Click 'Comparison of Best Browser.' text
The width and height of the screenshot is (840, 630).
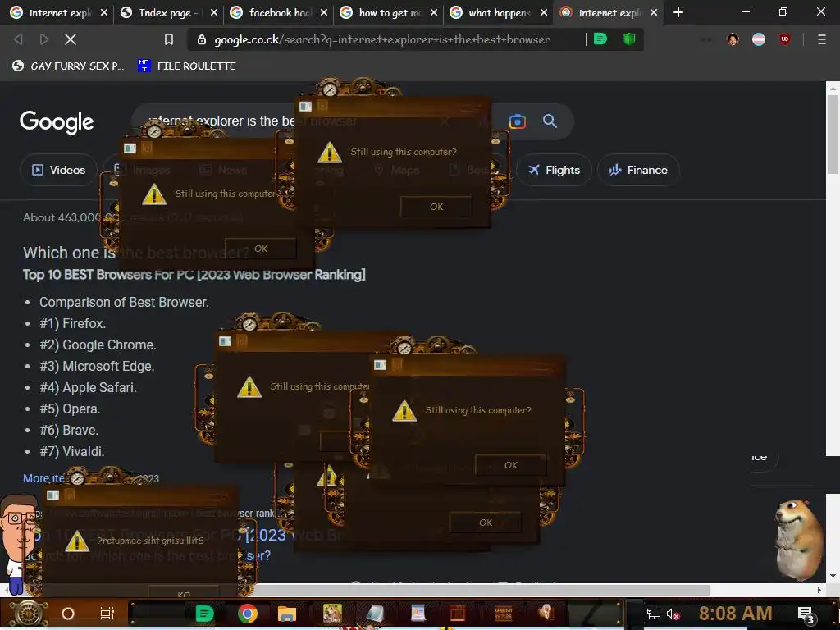click(124, 302)
